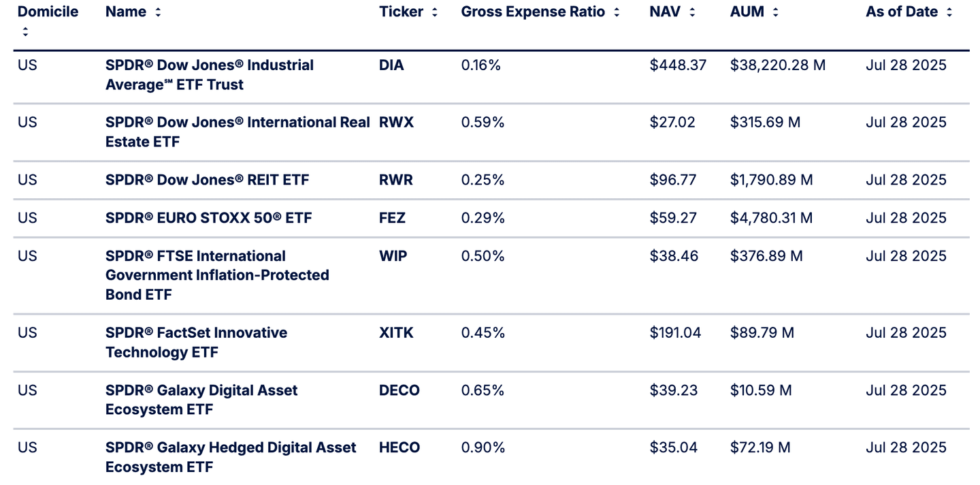Click the Gross Expense Ratio column header
Image resolution: width=980 pixels, height=485 pixels.
click(532, 12)
